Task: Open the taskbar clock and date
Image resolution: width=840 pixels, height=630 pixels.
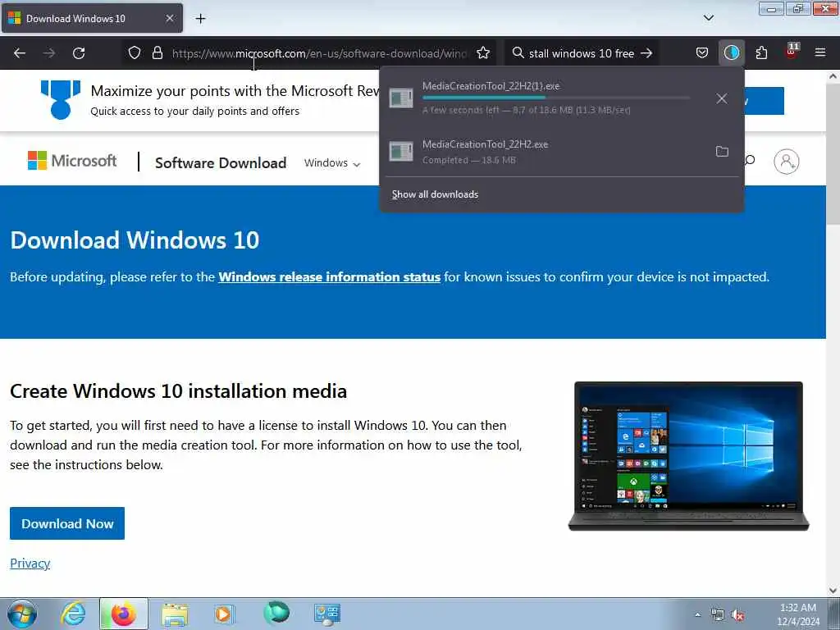Action: pos(798,614)
